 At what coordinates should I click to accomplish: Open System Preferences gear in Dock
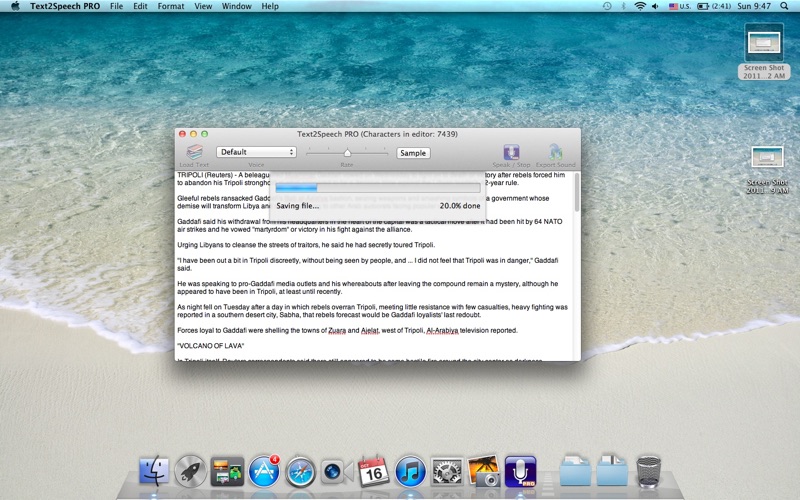click(x=447, y=471)
